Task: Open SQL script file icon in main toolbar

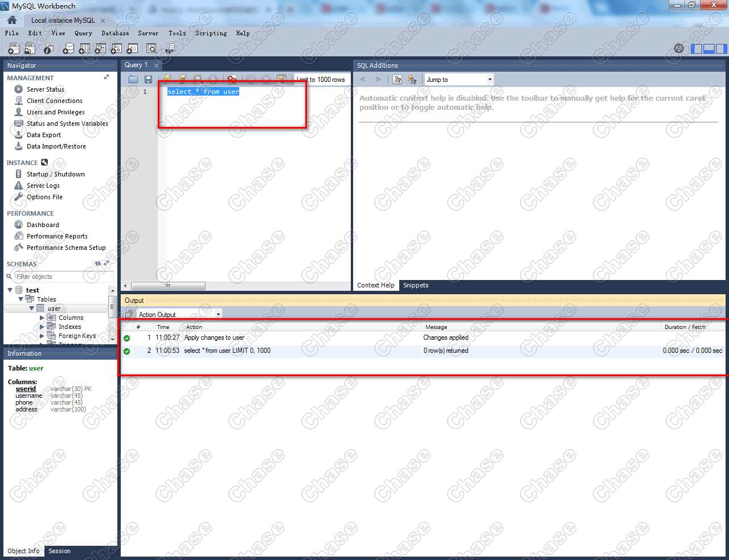Action: pos(30,49)
